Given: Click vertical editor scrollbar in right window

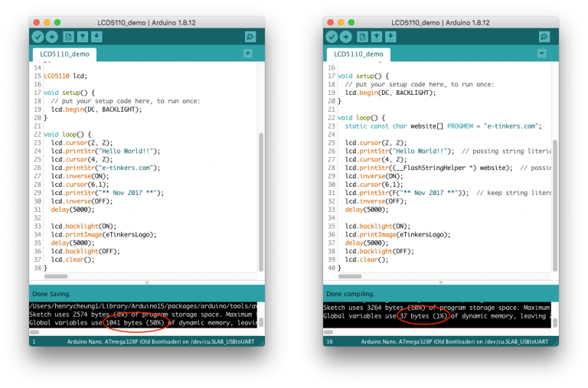Looking at the screenshot, I should point(555,205).
